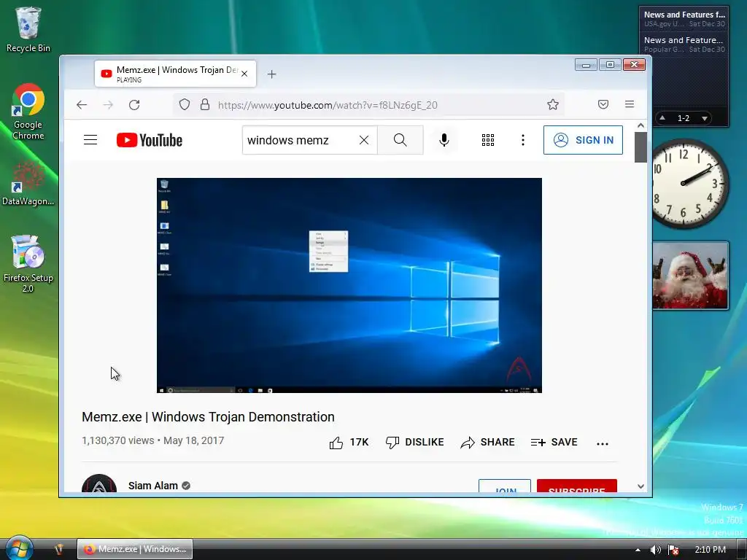
Task: Open a new tab with plus button
Action: point(271,74)
